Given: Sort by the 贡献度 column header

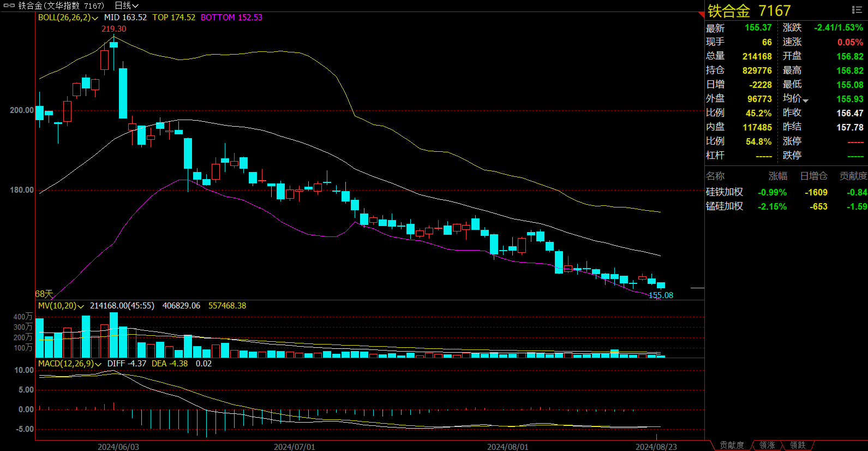Looking at the screenshot, I should tap(853, 176).
